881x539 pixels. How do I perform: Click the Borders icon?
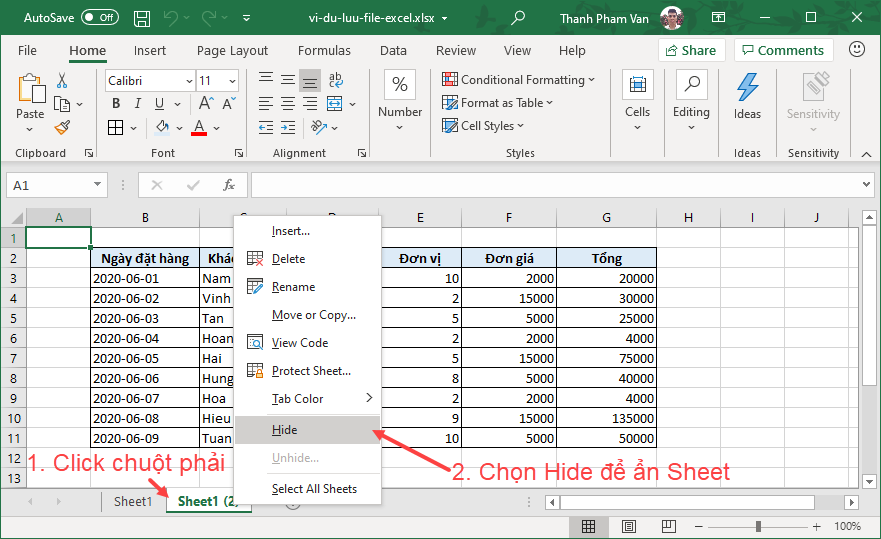pos(116,128)
